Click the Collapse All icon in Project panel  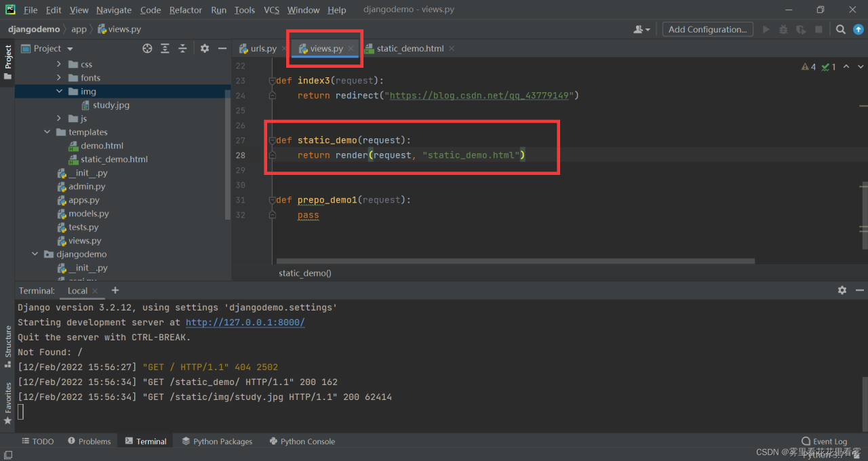[182, 48]
